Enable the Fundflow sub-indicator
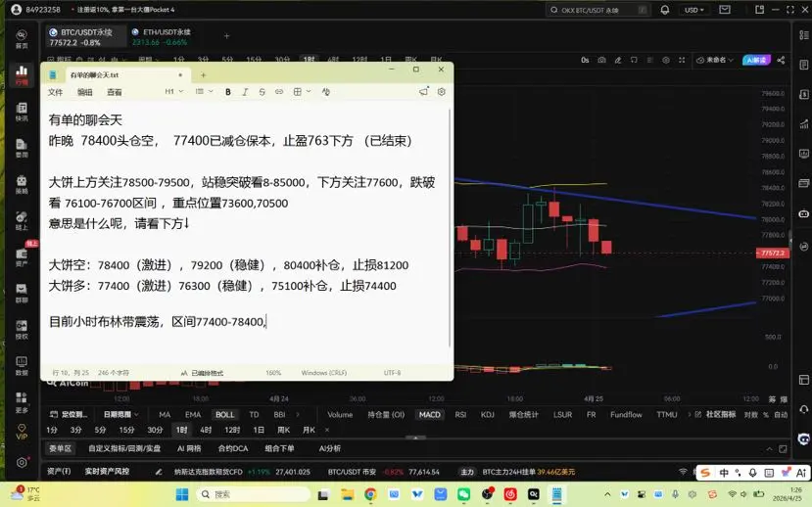The height and width of the screenshot is (507, 812). [x=626, y=414]
